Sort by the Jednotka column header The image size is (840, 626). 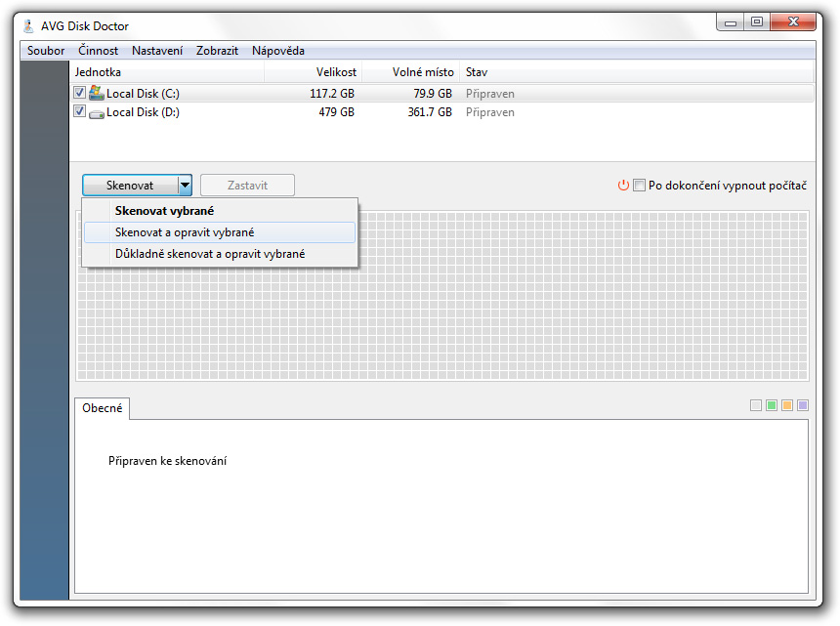point(167,72)
